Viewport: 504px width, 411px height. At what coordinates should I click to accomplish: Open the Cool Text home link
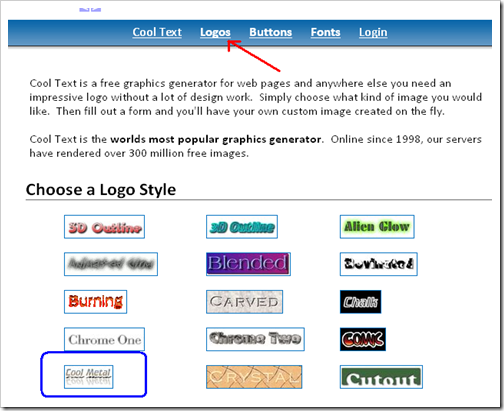tap(157, 32)
